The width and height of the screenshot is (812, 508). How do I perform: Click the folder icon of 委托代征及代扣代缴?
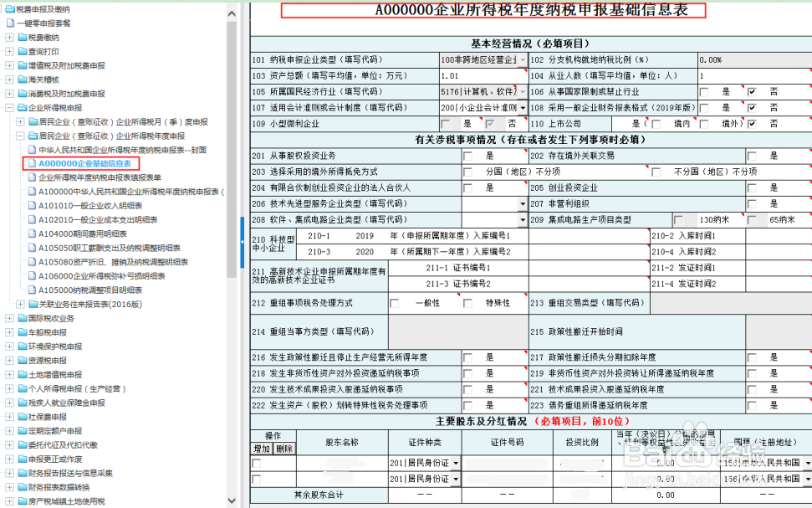coord(23,444)
